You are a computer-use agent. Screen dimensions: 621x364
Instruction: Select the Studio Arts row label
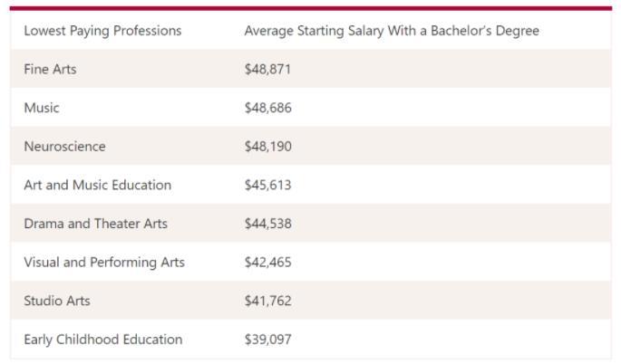tap(57, 301)
